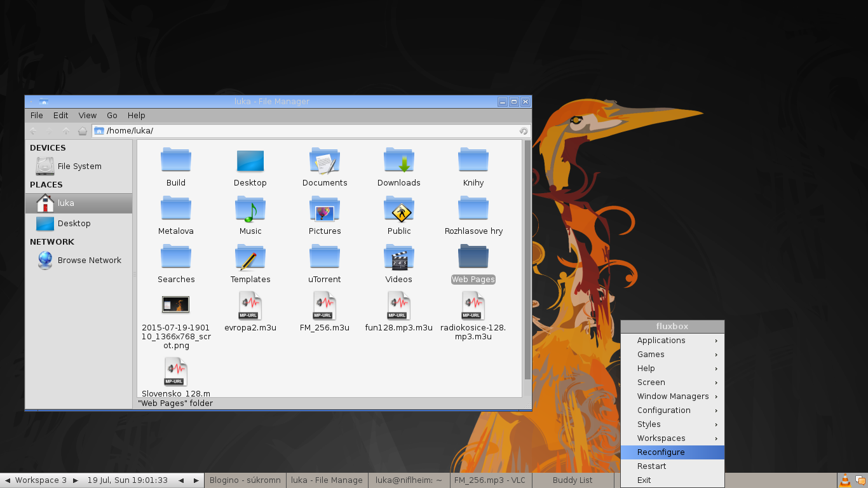Screen dimensions: 868x488
Task: Expand the Screen submenu
Action: 672,383
